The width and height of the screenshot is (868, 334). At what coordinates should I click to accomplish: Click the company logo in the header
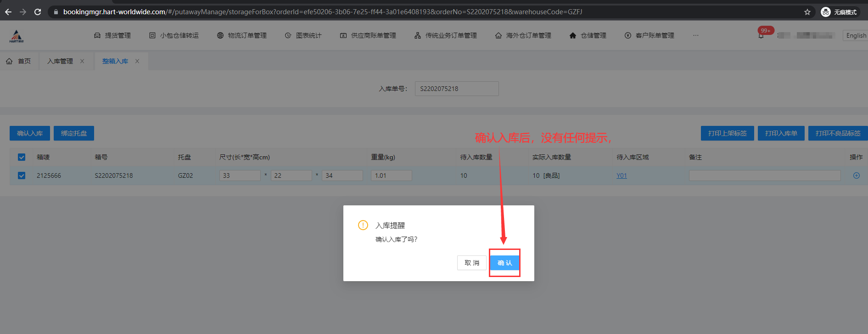[17, 36]
